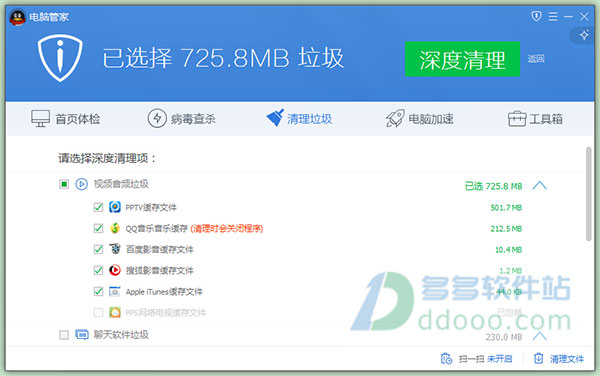Click the Apple iTunes app icon

[x=115, y=291]
